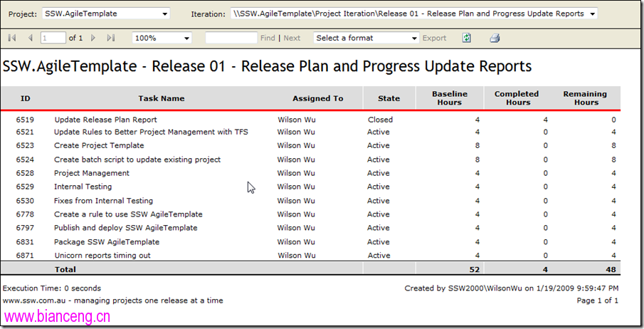This screenshot has height=329, width=644.
Task: Click the current page number field
Action: [x=53, y=38]
